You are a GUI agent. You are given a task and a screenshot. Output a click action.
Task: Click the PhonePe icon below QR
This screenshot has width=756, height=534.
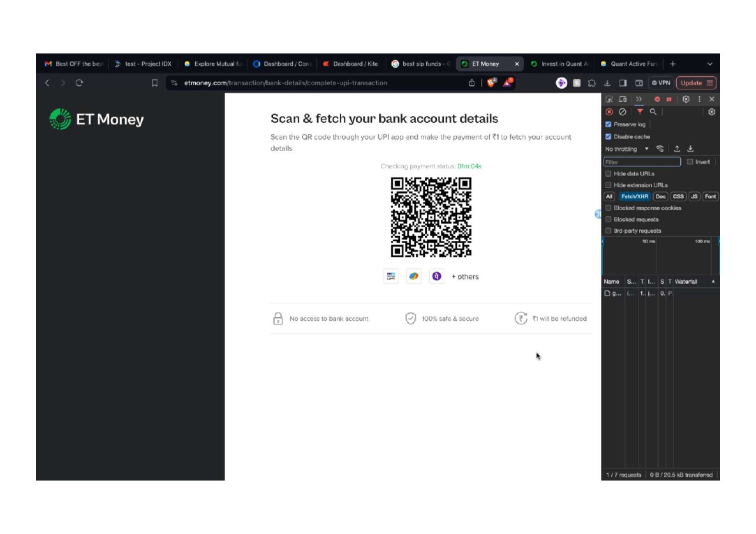pos(436,276)
